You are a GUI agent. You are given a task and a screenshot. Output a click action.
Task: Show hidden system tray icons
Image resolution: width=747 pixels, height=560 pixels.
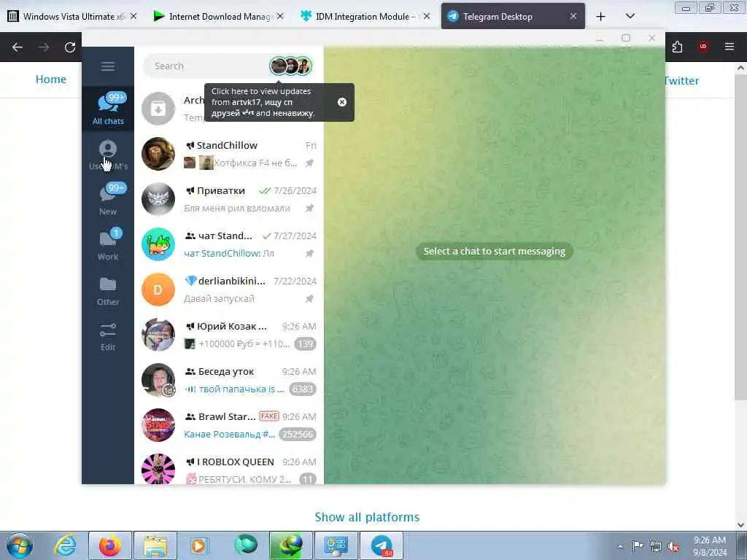coord(620,547)
